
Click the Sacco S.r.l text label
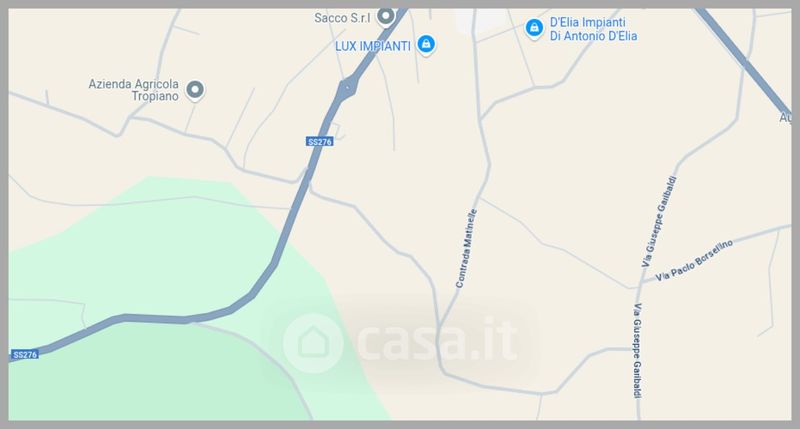click(342, 18)
